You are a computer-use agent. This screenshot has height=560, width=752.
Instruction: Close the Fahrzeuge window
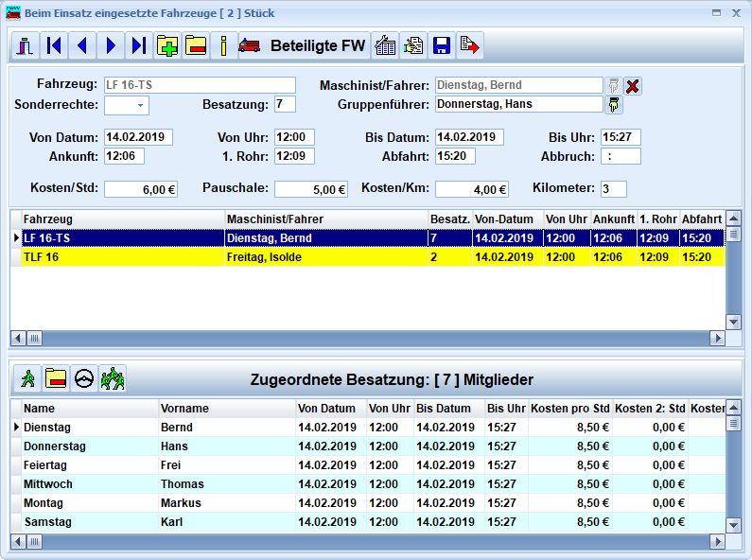(736, 13)
